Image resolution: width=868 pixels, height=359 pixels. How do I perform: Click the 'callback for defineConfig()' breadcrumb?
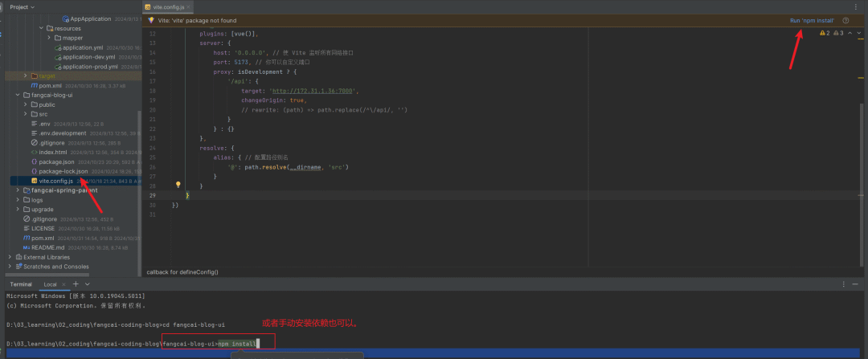[x=182, y=272]
